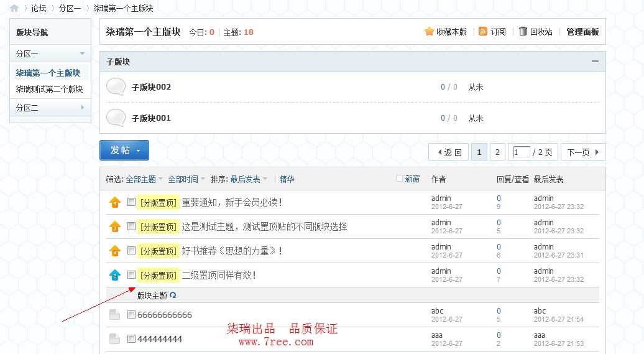Check the box for 二级置顶同样有效
Screen dimensions: 644x354
(x=131, y=274)
